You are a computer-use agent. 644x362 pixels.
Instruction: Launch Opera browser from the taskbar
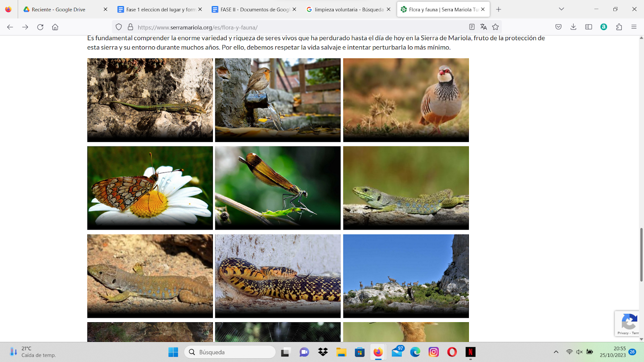click(452, 352)
